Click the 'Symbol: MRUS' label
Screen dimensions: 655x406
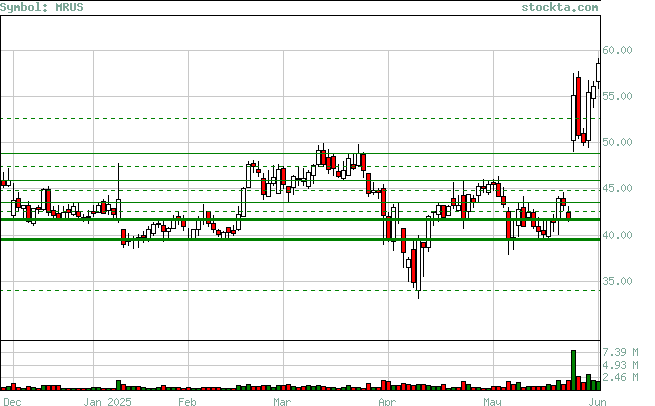42,7
